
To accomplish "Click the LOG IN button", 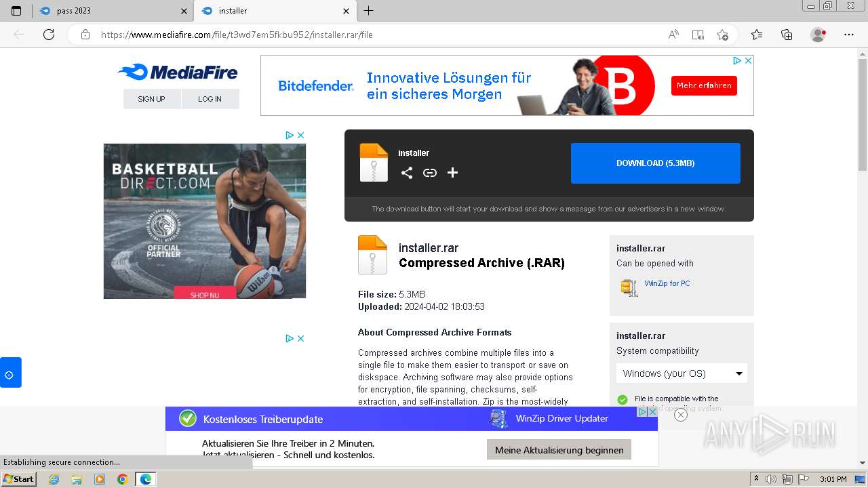I will (210, 99).
